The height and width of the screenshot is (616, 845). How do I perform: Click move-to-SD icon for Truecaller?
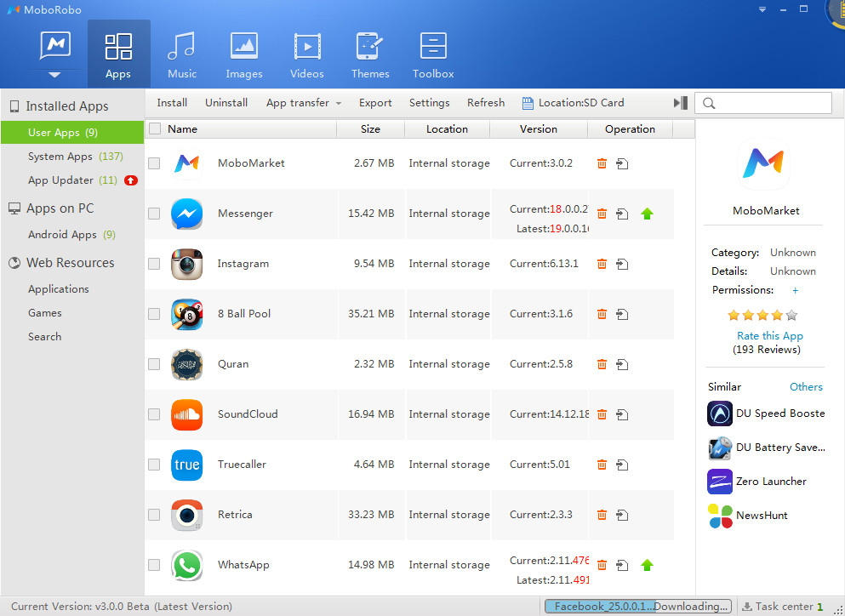point(622,465)
